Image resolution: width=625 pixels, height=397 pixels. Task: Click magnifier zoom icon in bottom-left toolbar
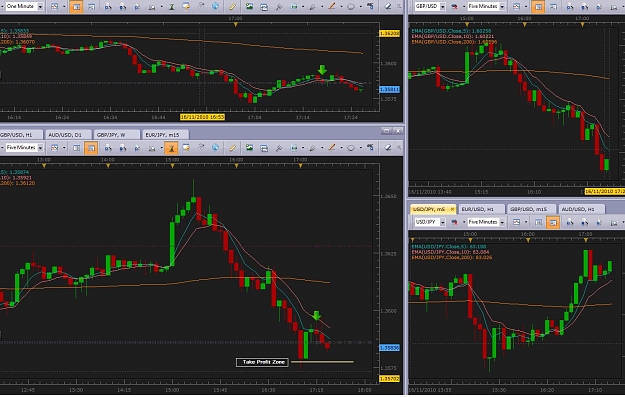152,148
